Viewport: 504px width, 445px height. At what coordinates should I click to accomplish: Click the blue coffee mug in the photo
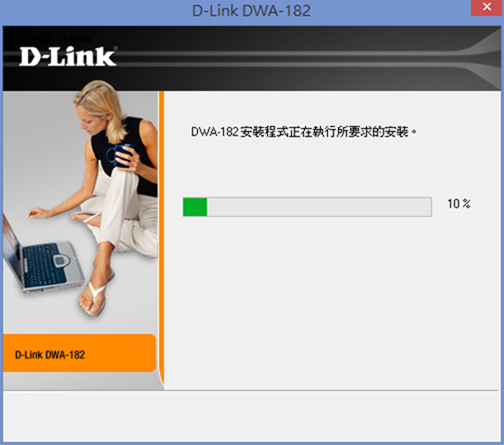pyautogui.click(x=122, y=155)
